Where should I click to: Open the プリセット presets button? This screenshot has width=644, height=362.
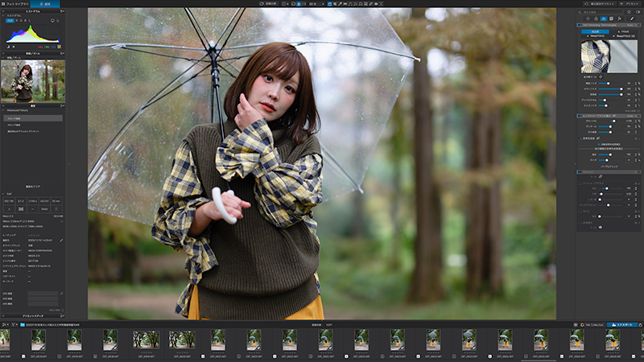(630, 4)
